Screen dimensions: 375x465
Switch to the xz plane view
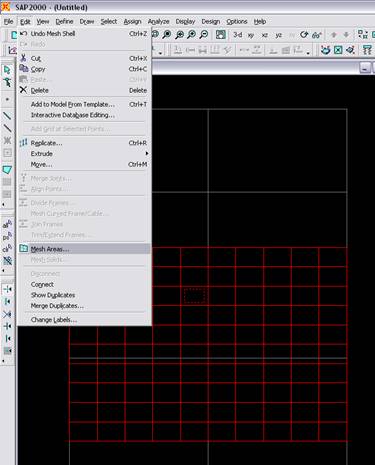click(x=265, y=35)
